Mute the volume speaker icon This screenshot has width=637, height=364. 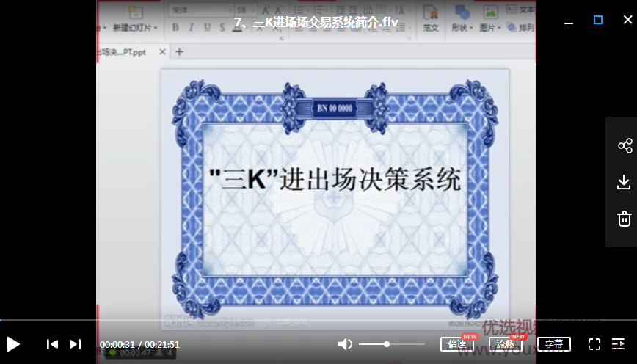coord(345,344)
